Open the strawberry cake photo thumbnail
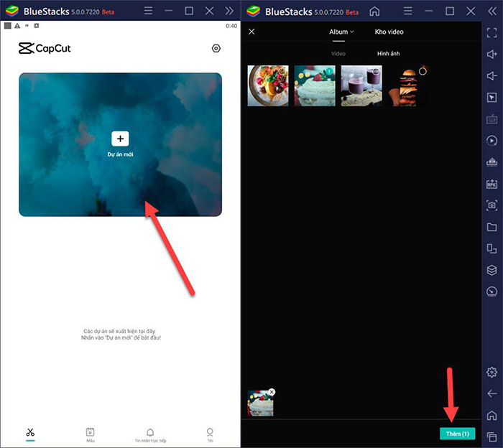The width and height of the screenshot is (503, 448). (x=315, y=85)
